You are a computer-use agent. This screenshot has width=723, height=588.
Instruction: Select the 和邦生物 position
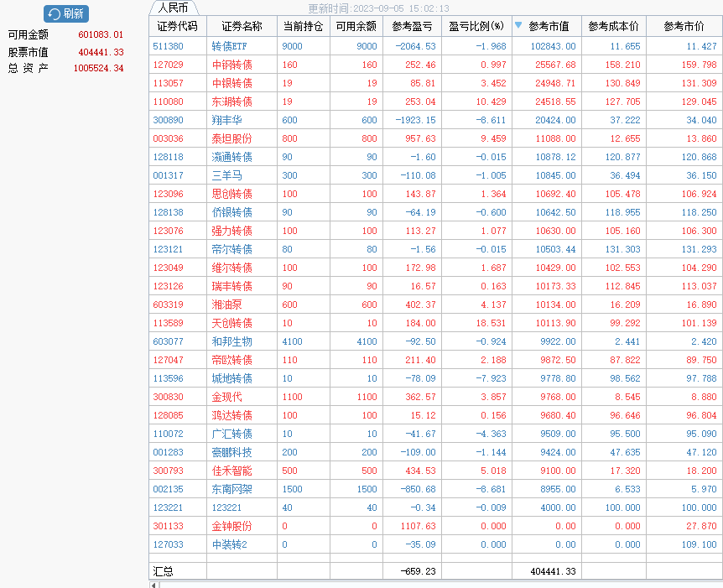[231, 341]
